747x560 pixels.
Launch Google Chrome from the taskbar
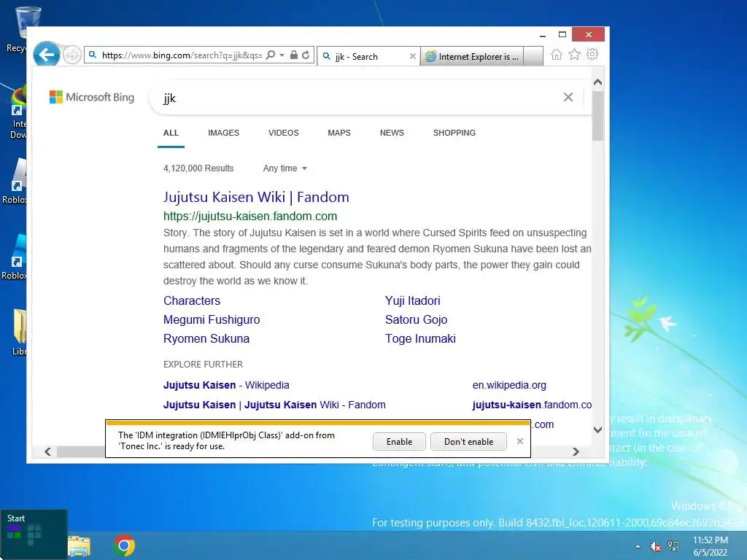pos(124,546)
